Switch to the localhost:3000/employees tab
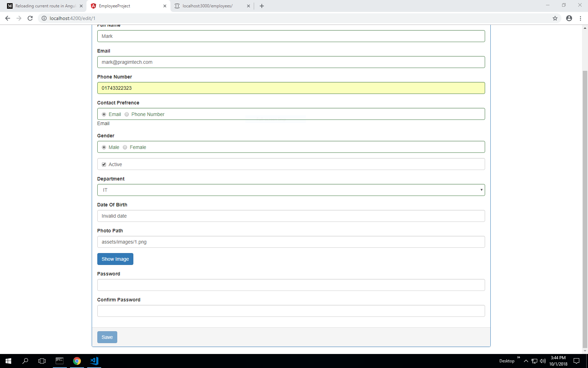588x368 pixels. click(x=212, y=6)
